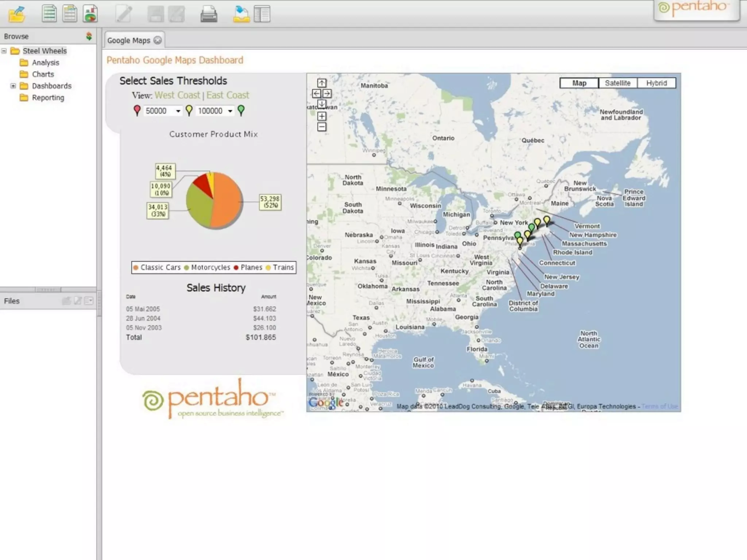747x560 pixels.
Task: Select the Google Maps tab
Action: 129,40
